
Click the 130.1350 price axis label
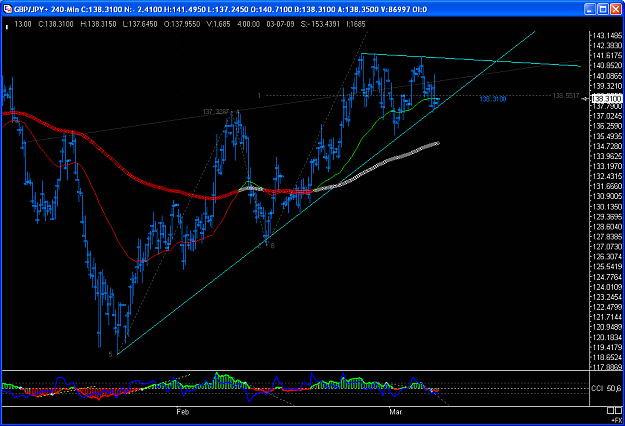(x=607, y=206)
